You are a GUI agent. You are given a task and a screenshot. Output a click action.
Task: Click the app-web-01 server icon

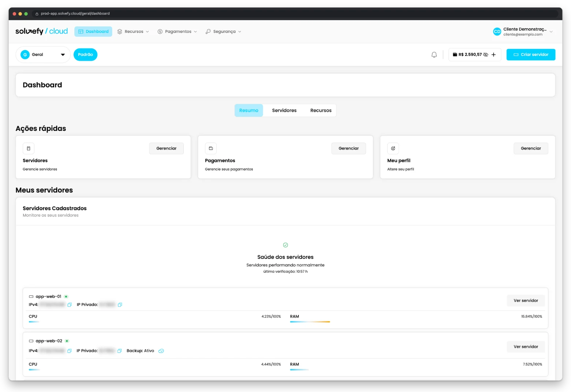coord(31,297)
